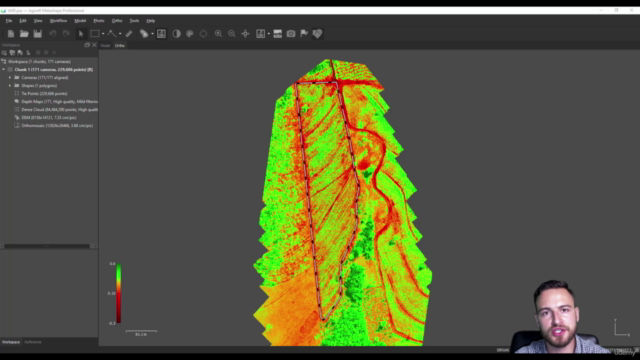This screenshot has width=640, height=360.
Task: Click the Reset view crosshair icon
Action: pos(245,34)
